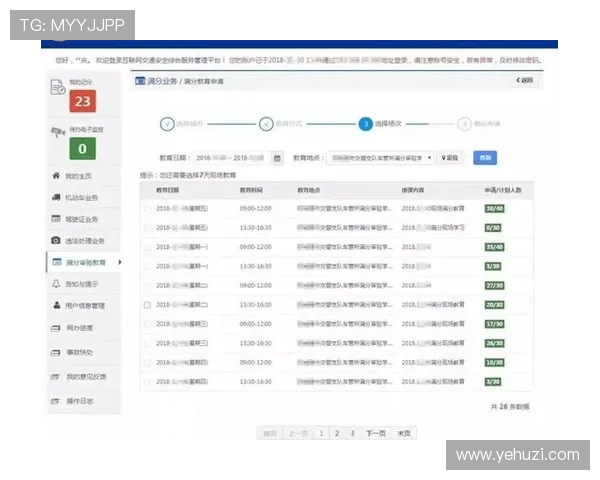Click the 0/30 enrollment badge
Screen dimensions: 600x480
click(x=493, y=228)
